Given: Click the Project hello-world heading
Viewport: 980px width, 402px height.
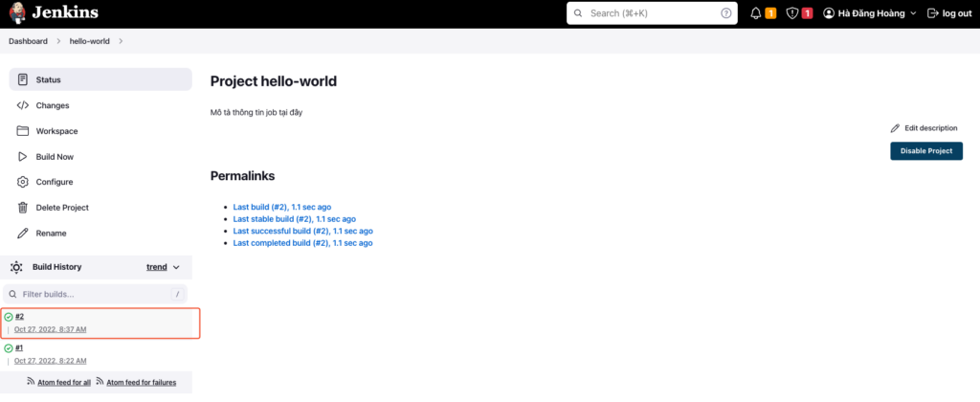Looking at the screenshot, I should coord(274,81).
